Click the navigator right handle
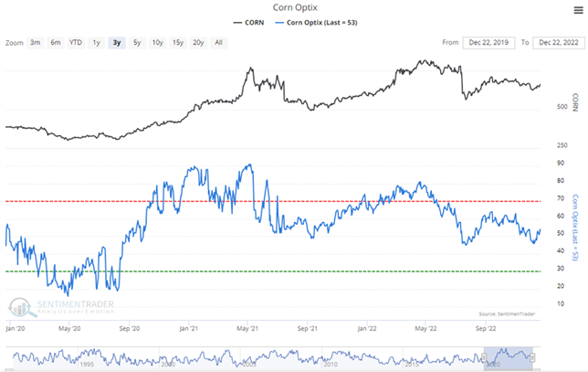The width and height of the screenshot is (588, 372). pyautogui.click(x=533, y=356)
